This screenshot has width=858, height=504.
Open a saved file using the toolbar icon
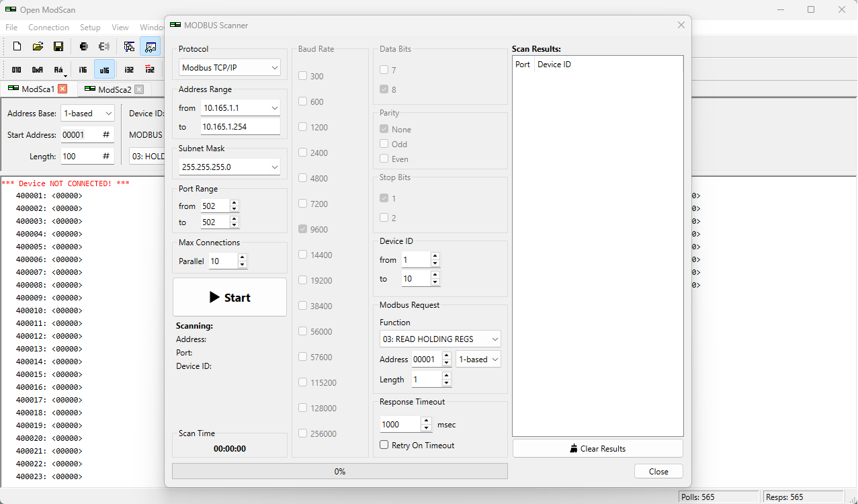tap(38, 46)
